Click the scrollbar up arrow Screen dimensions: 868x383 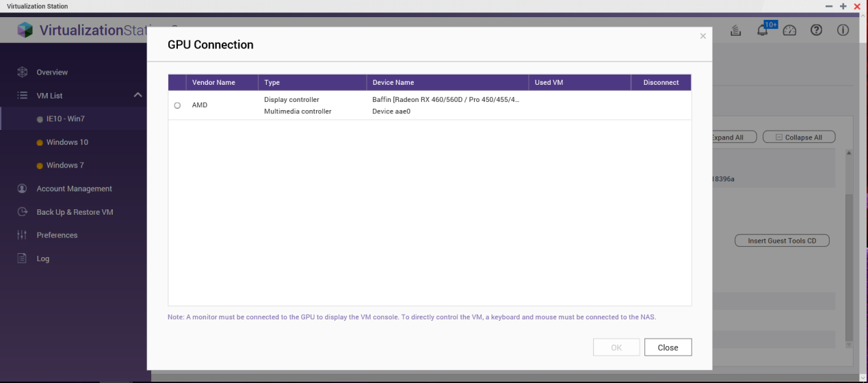click(849, 153)
